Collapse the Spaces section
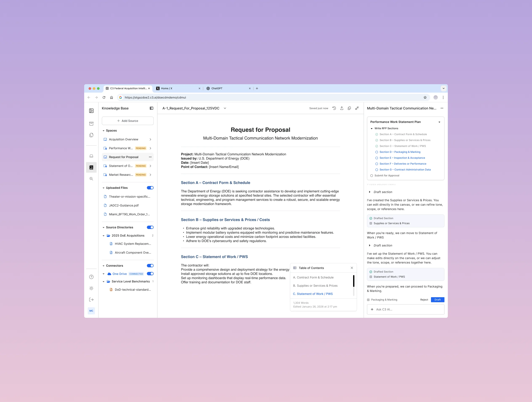This screenshot has height=402, width=532. [x=103, y=131]
